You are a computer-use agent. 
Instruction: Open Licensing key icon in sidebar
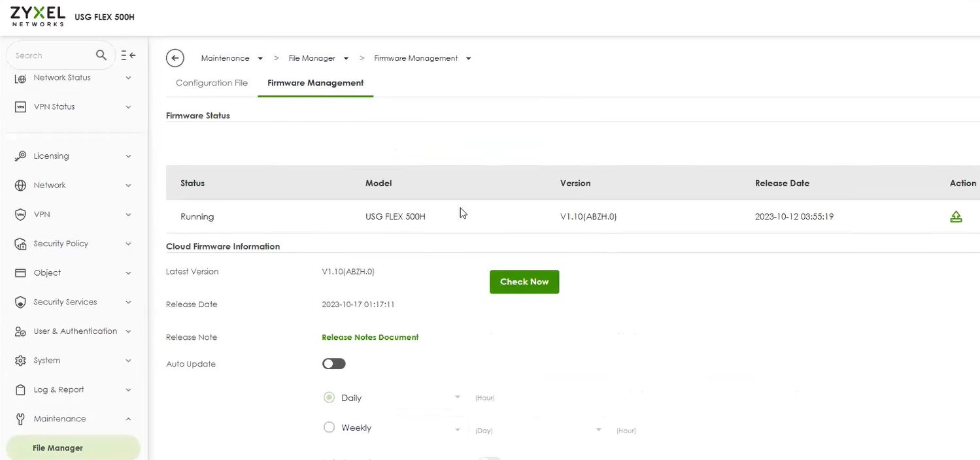tap(20, 156)
